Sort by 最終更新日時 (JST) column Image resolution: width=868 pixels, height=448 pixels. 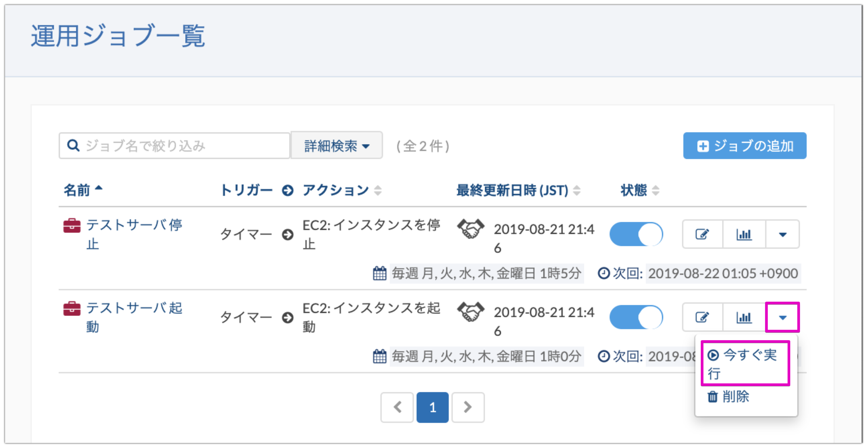click(x=518, y=190)
